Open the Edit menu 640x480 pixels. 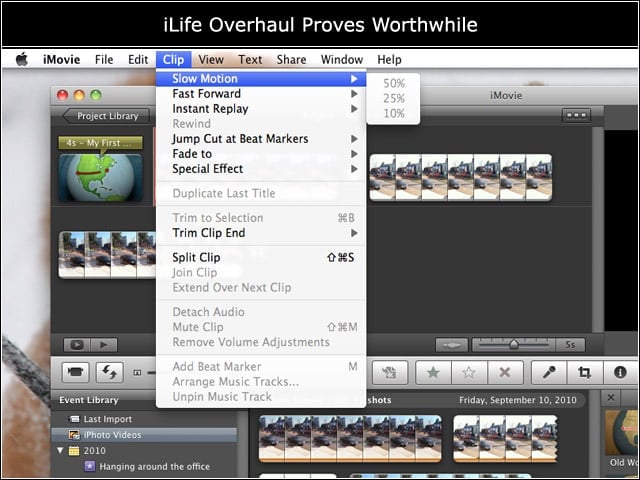point(138,60)
